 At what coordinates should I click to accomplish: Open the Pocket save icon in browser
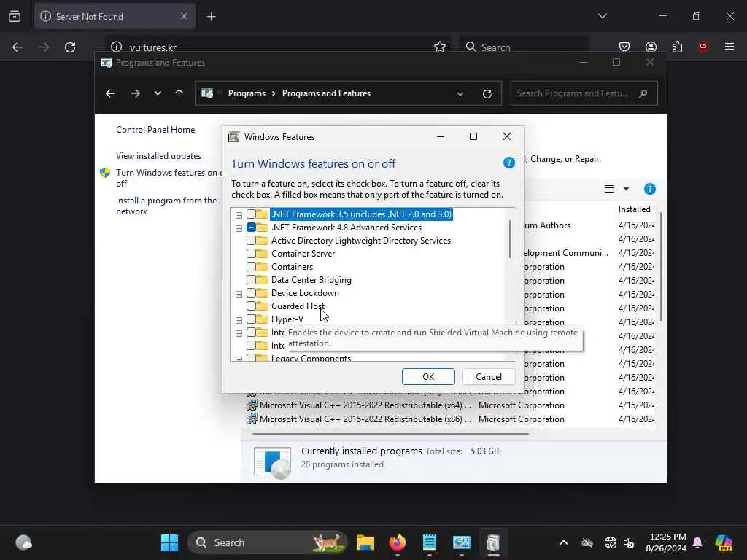(x=624, y=47)
